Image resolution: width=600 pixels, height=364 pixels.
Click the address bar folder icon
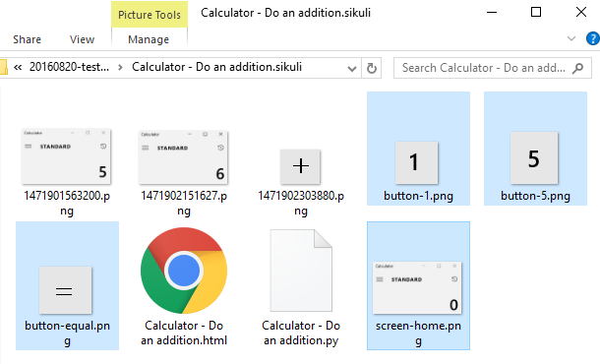[x=3, y=67]
